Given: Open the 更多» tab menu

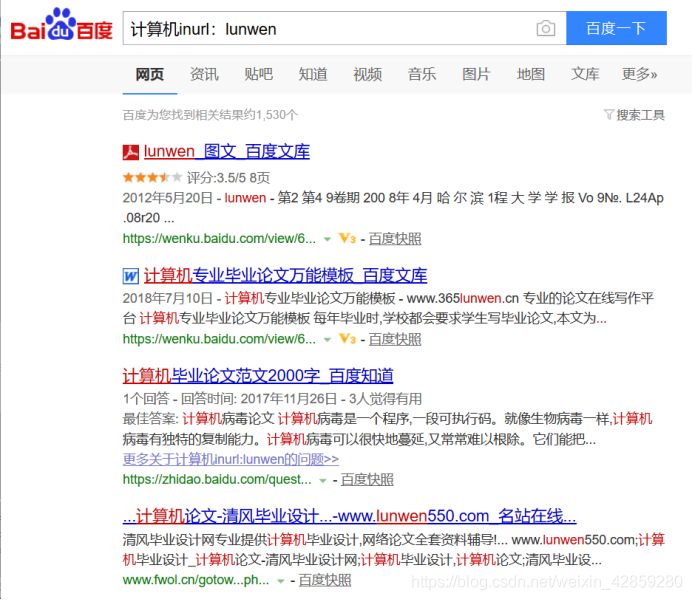Looking at the screenshot, I should [x=639, y=74].
